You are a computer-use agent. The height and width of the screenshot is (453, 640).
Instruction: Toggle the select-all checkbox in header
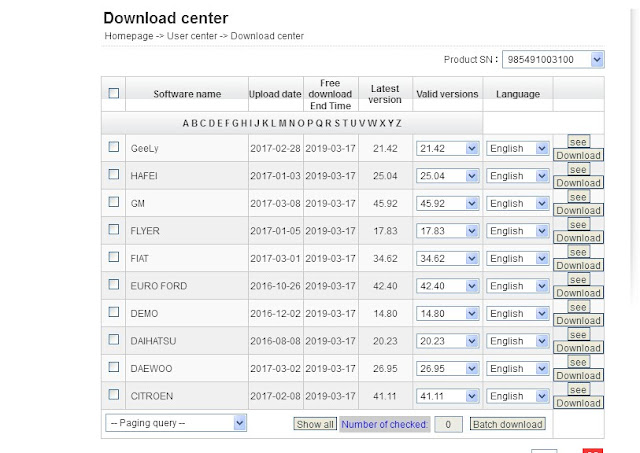[114, 93]
